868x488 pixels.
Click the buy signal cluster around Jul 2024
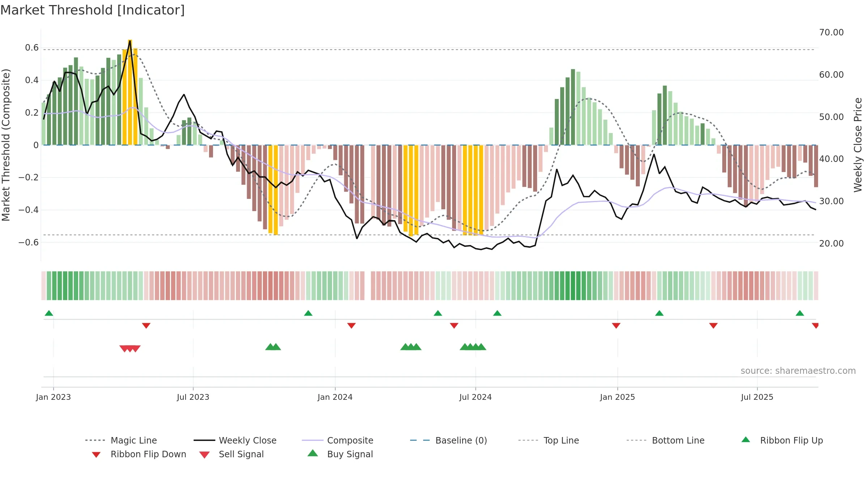[473, 347]
